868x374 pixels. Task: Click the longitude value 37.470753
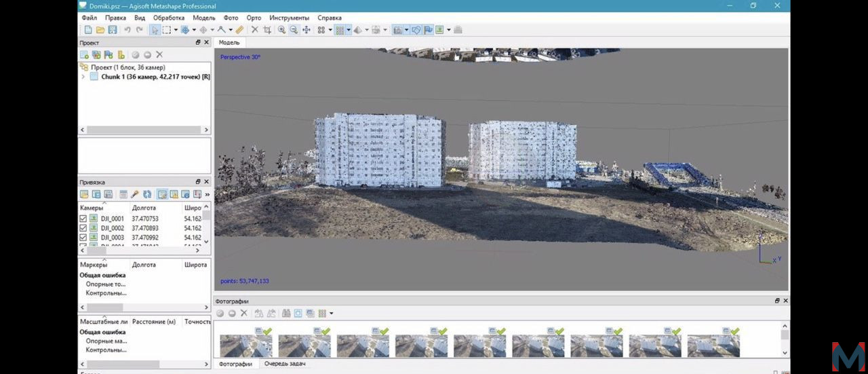pyautogui.click(x=145, y=219)
